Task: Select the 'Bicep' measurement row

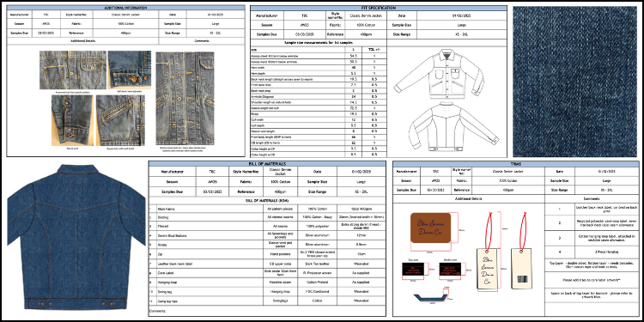Action: click(x=319, y=113)
